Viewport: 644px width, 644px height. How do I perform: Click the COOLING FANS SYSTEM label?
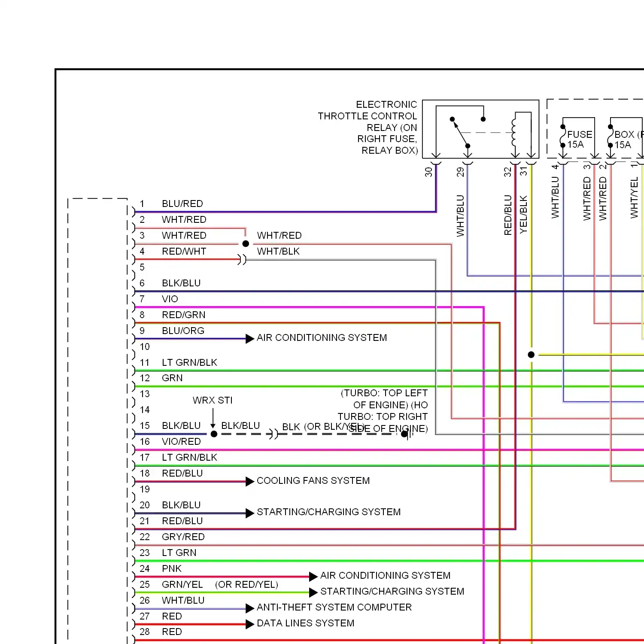pyautogui.click(x=313, y=480)
